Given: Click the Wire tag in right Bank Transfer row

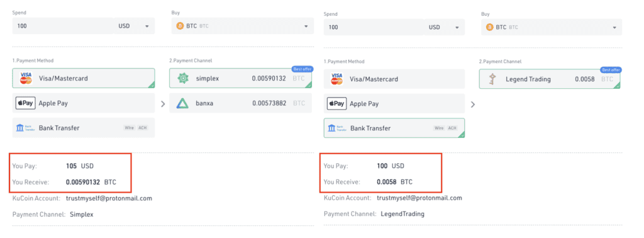Looking at the screenshot, I should click(440, 128).
